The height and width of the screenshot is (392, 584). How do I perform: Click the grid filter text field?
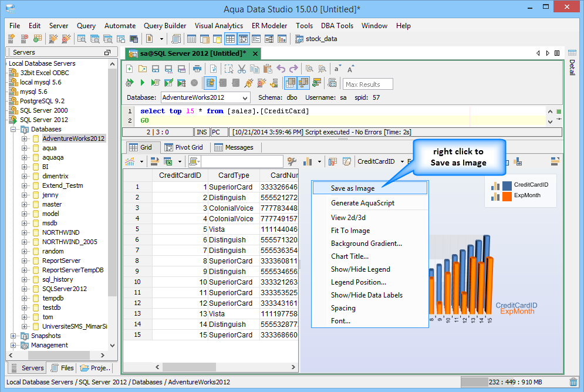click(x=242, y=161)
